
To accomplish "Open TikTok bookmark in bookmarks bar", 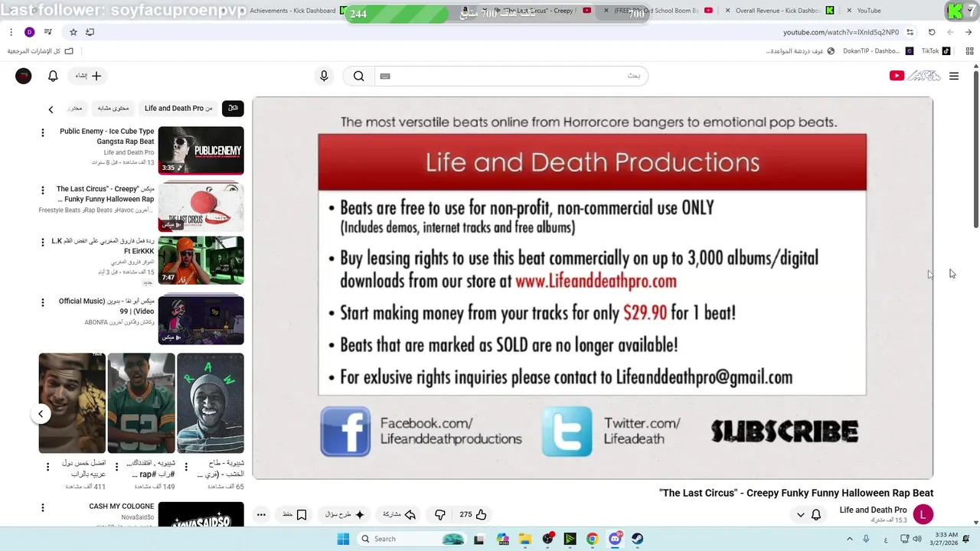I will pyautogui.click(x=936, y=51).
